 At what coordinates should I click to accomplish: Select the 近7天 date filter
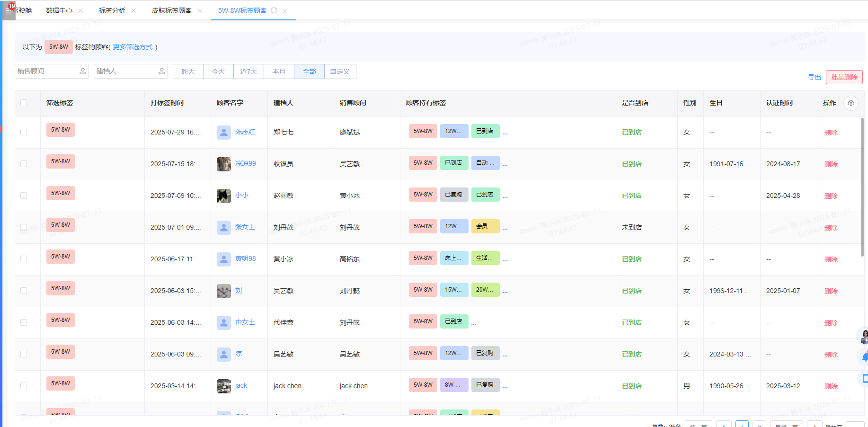[248, 71]
